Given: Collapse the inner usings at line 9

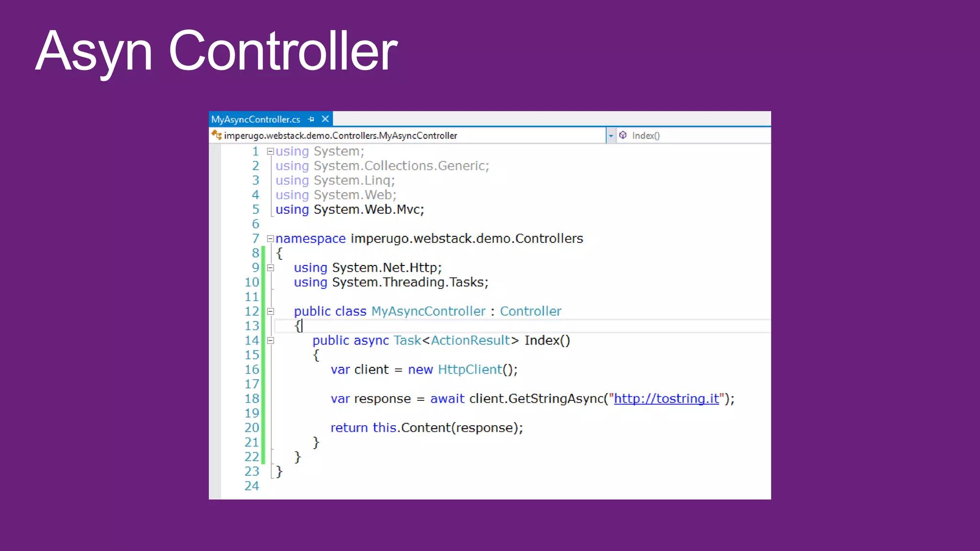Looking at the screenshot, I should point(270,268).
